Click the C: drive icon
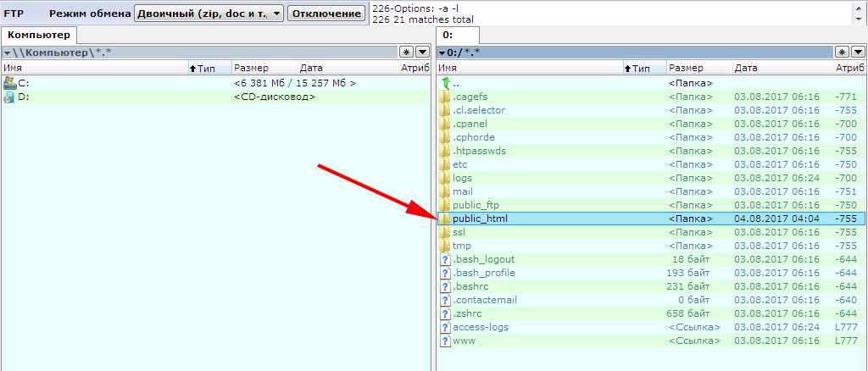The image size is (868, 371). [9, 83]
